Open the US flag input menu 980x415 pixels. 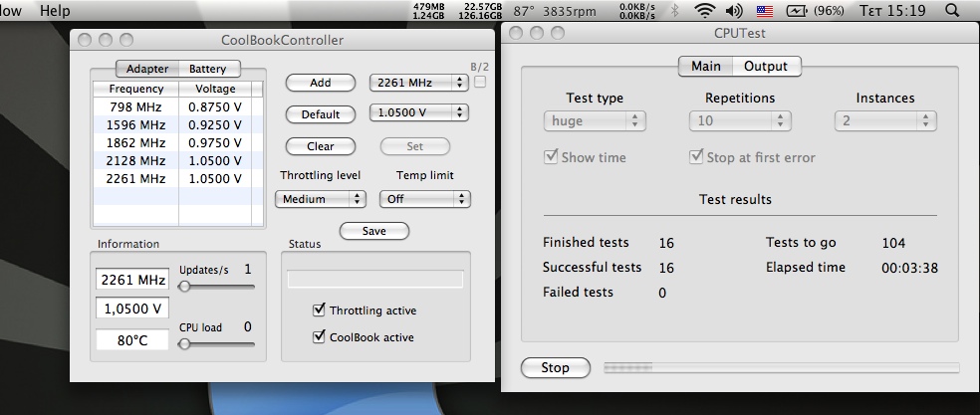764,11
